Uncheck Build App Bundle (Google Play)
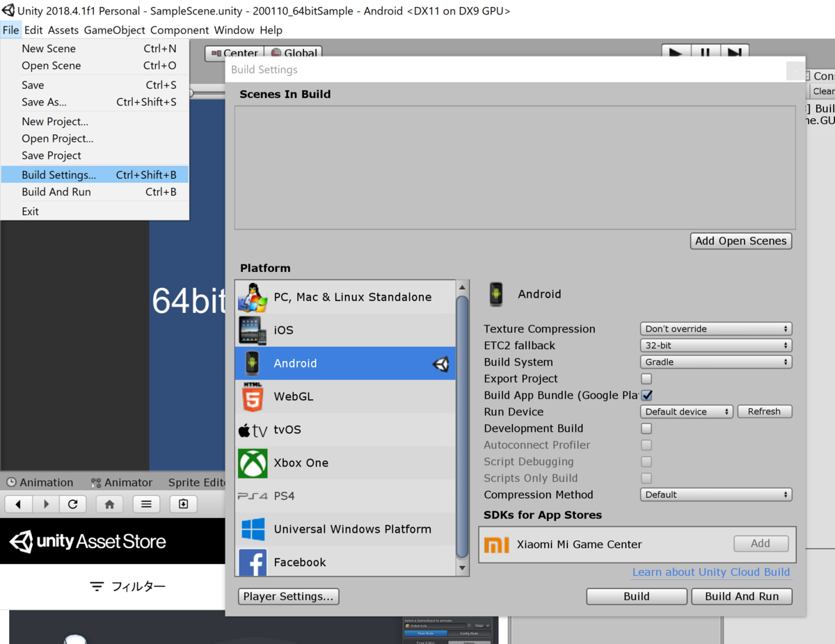 click(x=646, y=395)
